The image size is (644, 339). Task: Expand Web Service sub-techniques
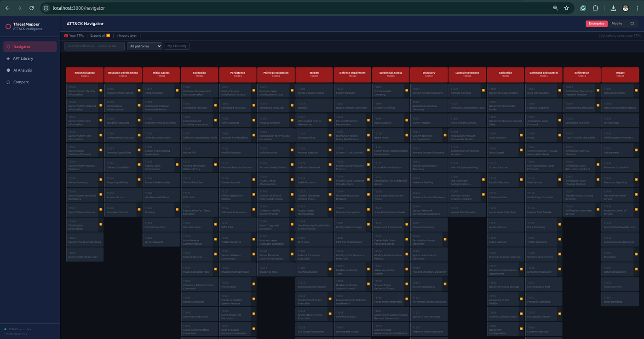560,180
